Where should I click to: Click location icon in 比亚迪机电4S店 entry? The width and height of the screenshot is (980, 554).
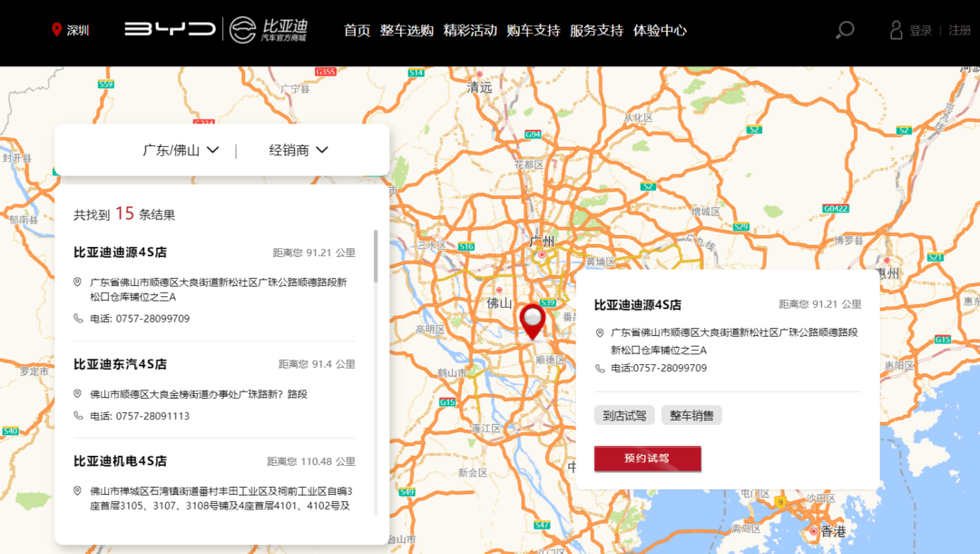pyautogui.click(x=77, y=490)
